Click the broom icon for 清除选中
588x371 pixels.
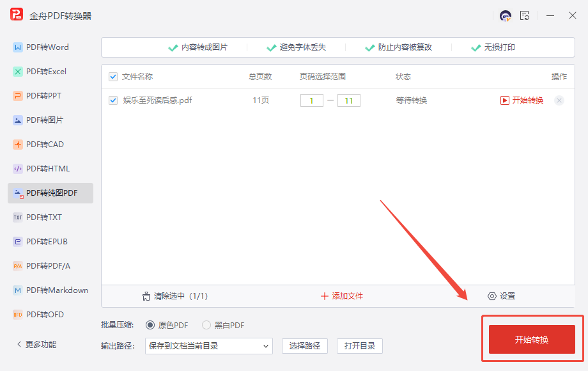pos(146,296)
